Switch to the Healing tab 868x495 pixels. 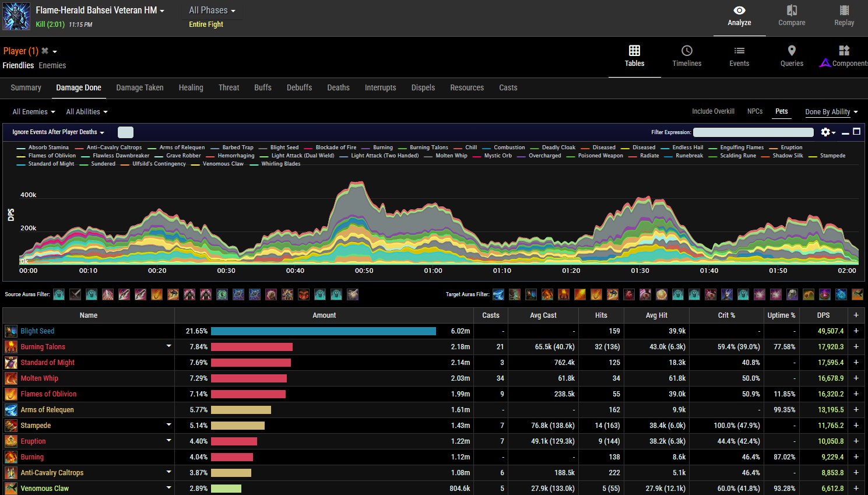(x=191, y=87)
